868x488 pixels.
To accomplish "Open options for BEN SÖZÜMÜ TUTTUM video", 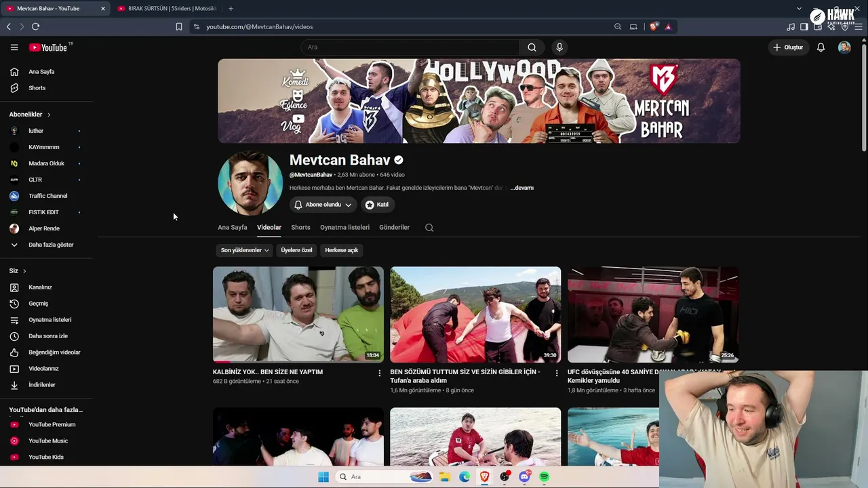I will (557, 373).
